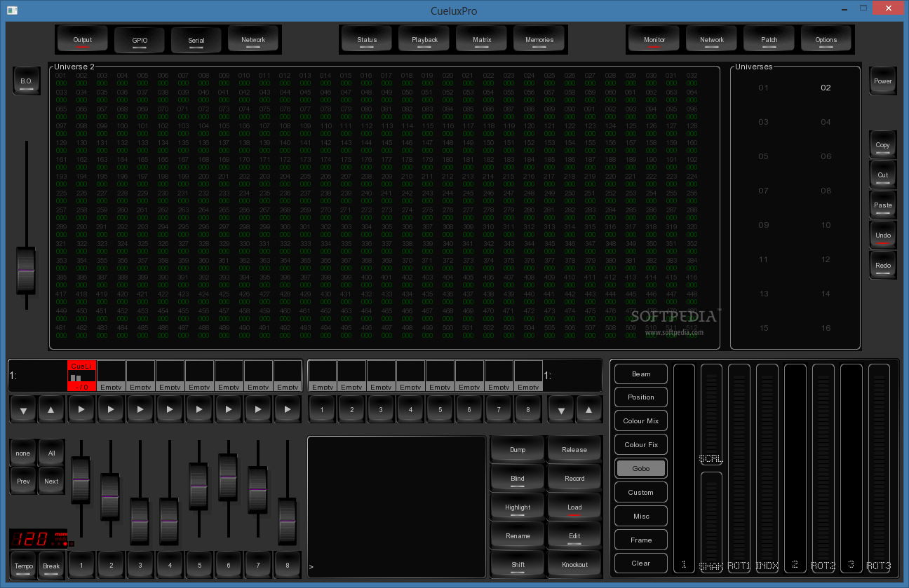This screenshot has width=909, height=588.
Task: Open the Memories view
Action: (x=539, y=40)
